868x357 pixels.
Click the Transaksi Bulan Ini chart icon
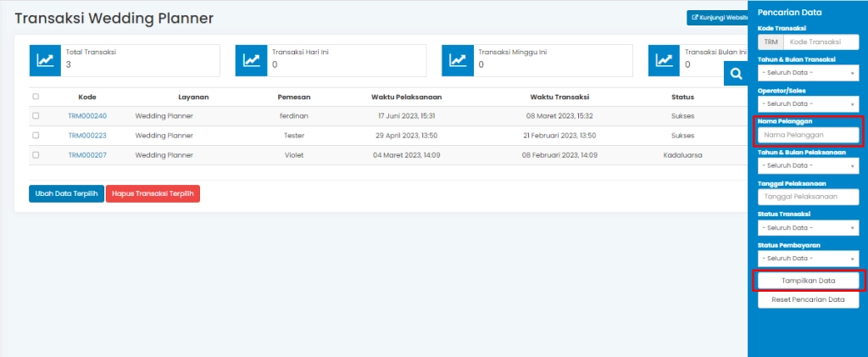click(664, 60)
